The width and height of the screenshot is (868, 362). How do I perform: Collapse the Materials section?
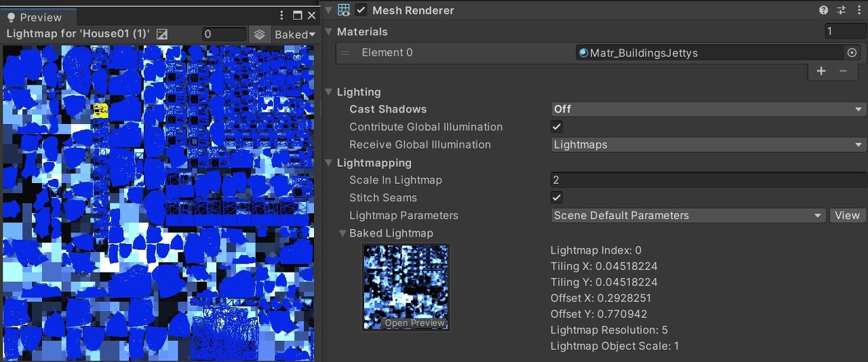330,32
